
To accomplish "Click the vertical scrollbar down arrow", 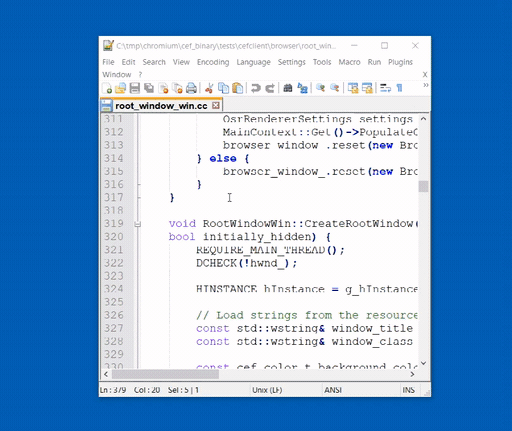I will pyautogui.click(x=423, y=363).
